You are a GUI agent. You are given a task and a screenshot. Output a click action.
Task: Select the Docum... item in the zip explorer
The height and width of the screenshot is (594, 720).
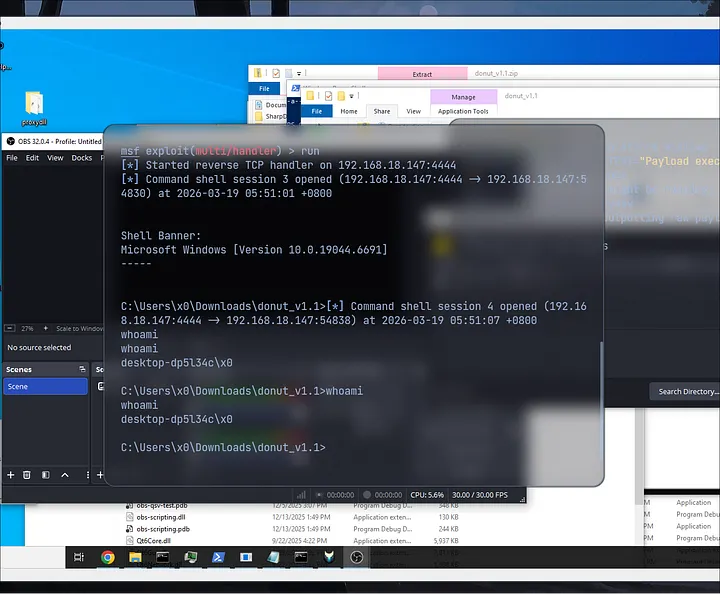(x=270, y=105)
